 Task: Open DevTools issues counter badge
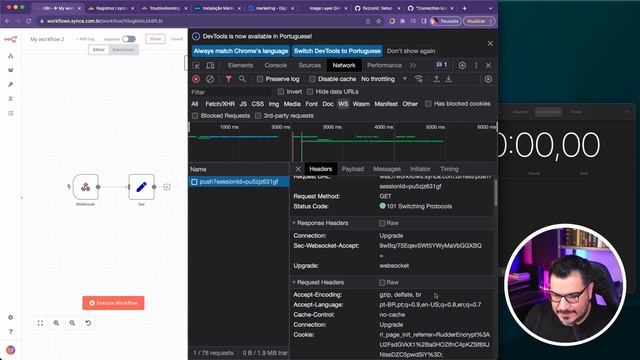pyautogui.click(x=442, y=65)
